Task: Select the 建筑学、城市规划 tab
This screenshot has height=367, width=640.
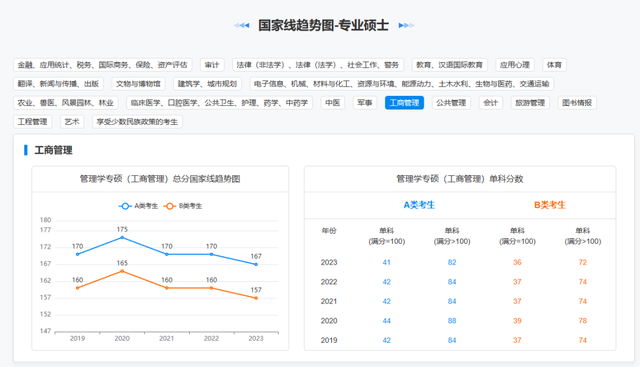Action: coord(207,84)
